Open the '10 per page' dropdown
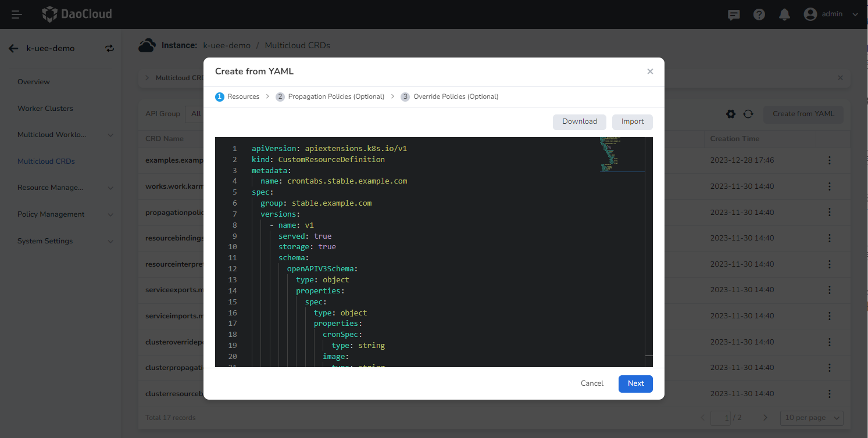Image resolution: width=868 pixels, height=438 pixels. pos(812,418)
